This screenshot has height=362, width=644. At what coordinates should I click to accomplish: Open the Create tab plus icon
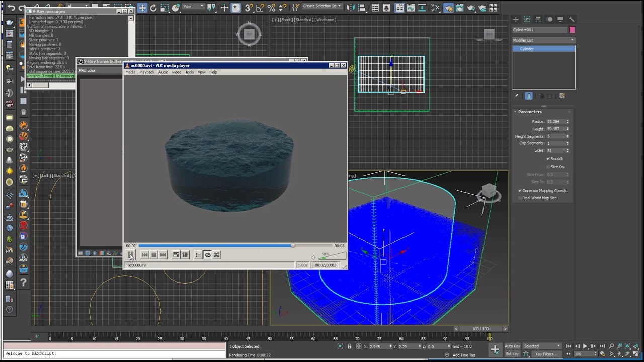[516, 19]
